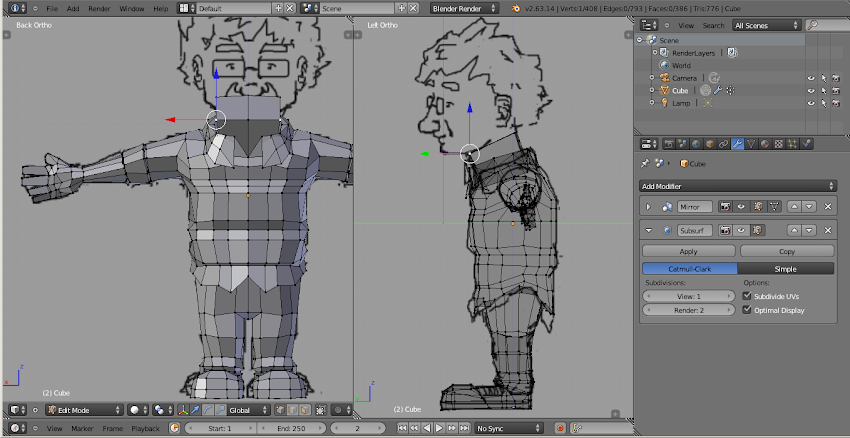Toggle Subdivide UVs checkbox
850x438 pixels.
748,296
